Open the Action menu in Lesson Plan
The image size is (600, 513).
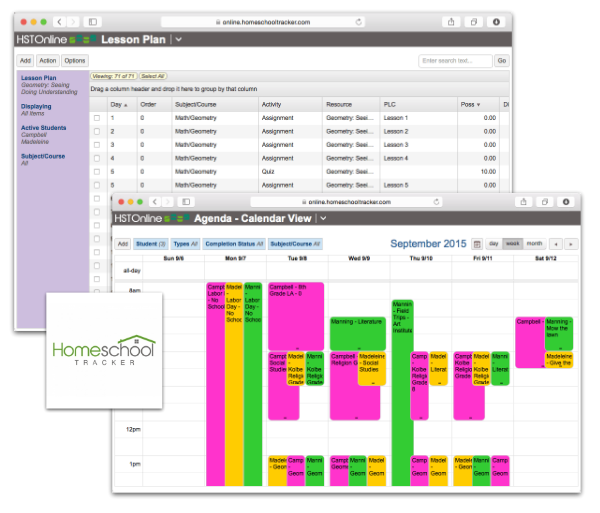click(48, 60)
